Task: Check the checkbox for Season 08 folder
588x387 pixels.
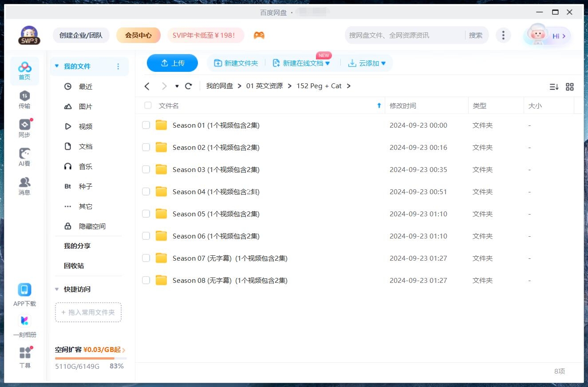Action: click(146, 280)
